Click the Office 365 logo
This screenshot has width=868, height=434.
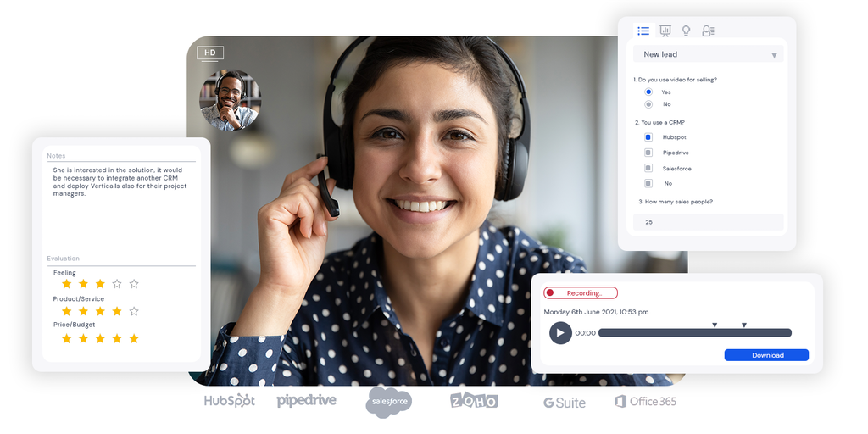(x=645, y=401)
